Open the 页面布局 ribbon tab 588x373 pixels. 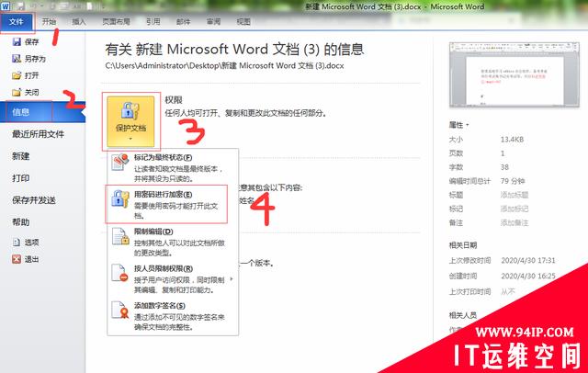tap(117, 22)
